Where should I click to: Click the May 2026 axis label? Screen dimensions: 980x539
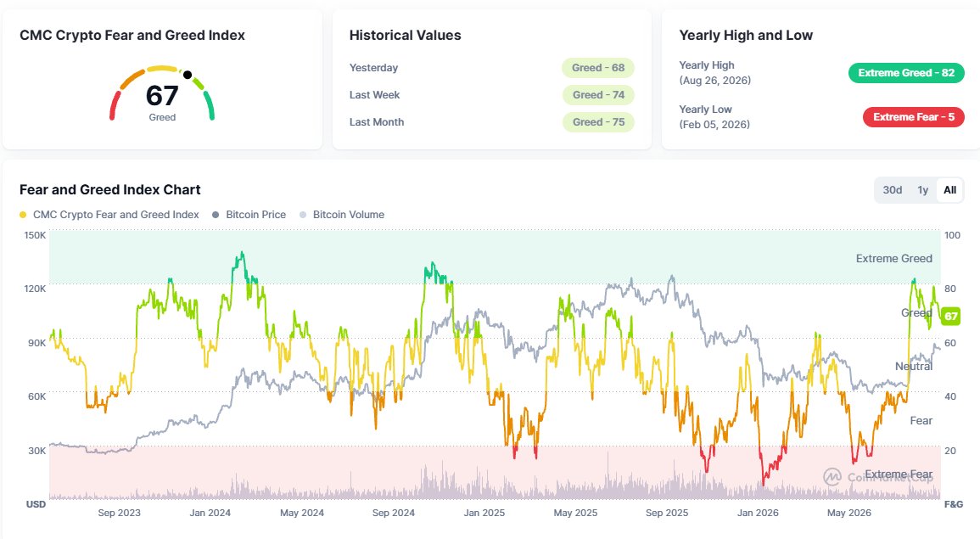pyautogui.click(x=848, y=513)
